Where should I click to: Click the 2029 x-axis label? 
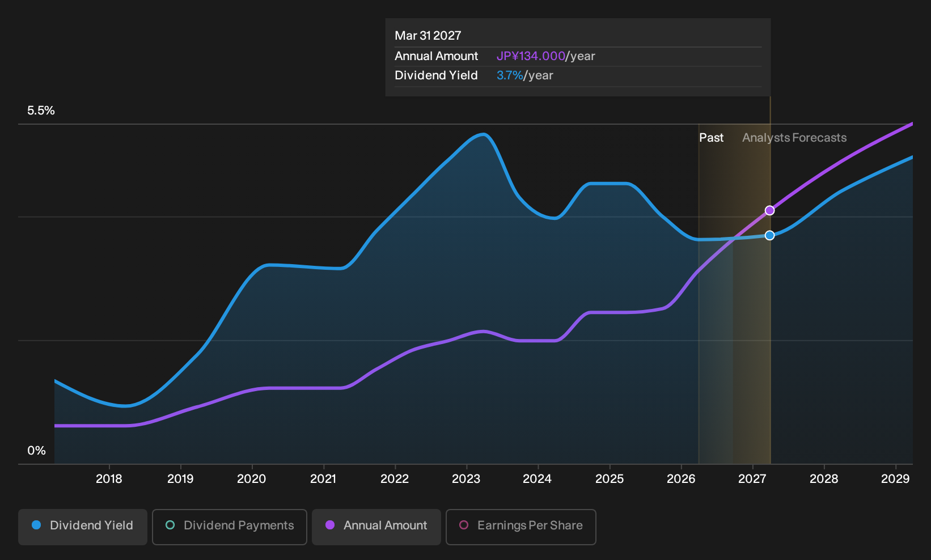895,479
